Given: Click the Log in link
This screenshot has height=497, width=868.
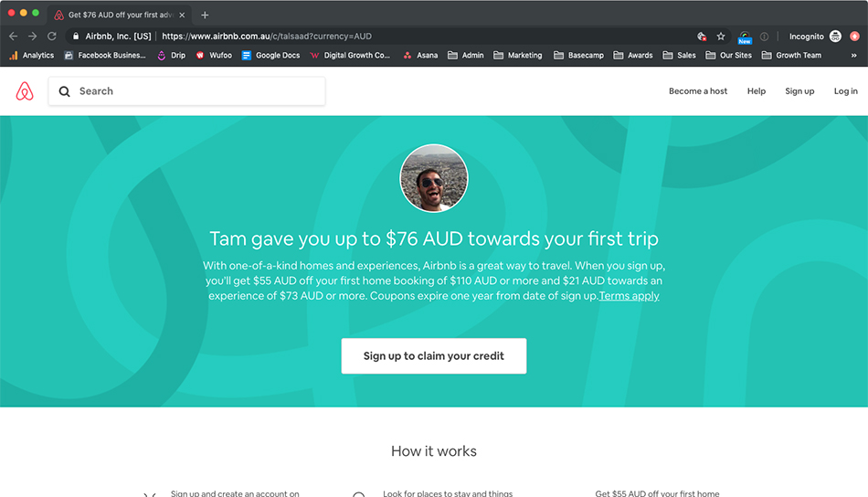Looking at the screenshot, I should [x=845, y=91].
